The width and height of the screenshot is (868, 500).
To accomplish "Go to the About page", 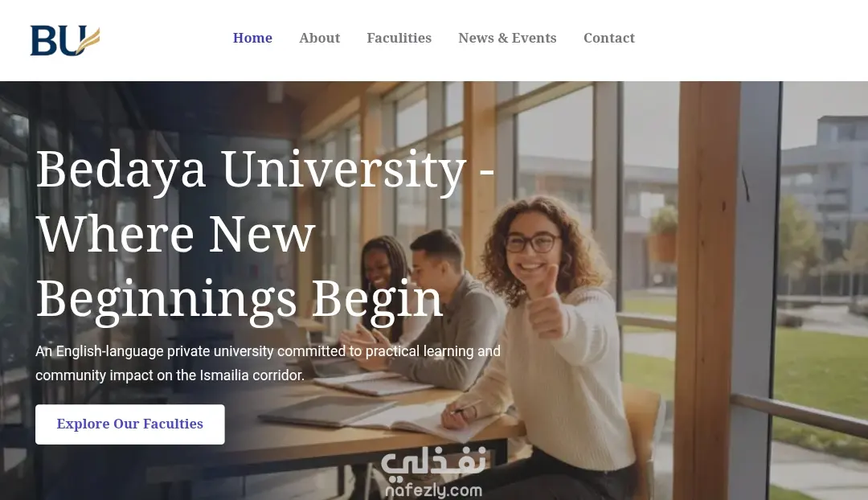I will pos(319,38).
